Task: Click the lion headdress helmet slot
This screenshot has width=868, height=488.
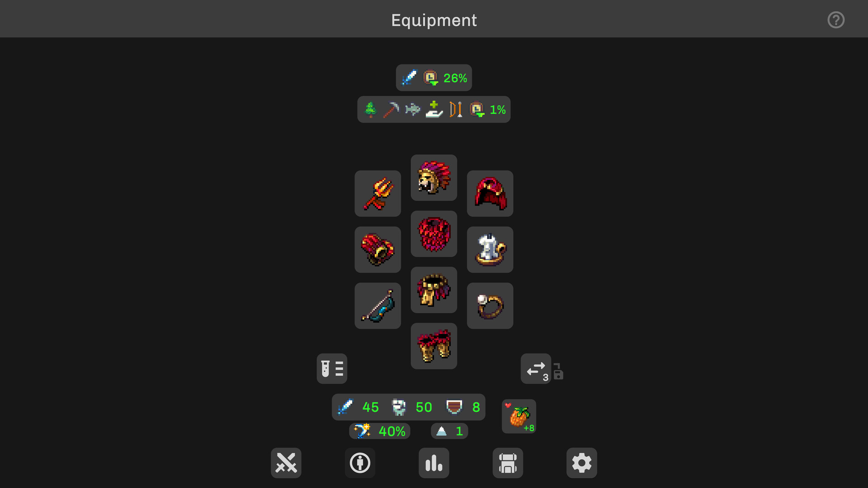Action: pos(434,178)
